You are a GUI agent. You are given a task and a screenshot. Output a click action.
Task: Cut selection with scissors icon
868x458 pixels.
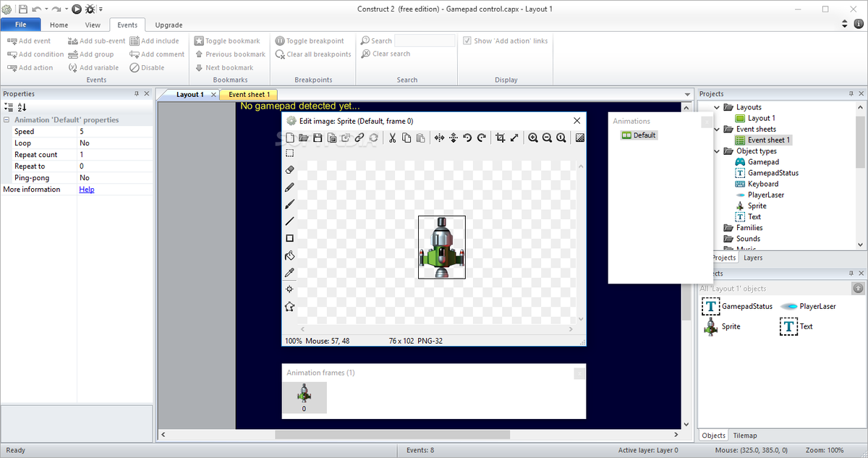click(x=392, y=137)
